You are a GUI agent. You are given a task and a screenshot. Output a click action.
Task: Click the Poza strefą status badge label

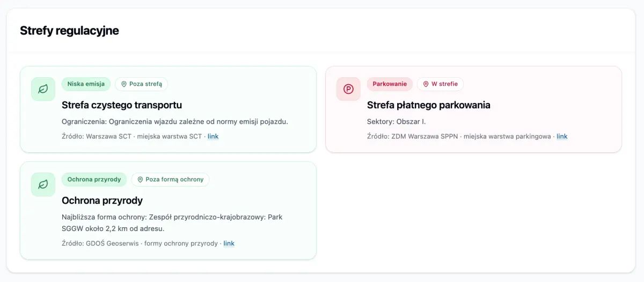pyautogui.click(x=145, y=84)
